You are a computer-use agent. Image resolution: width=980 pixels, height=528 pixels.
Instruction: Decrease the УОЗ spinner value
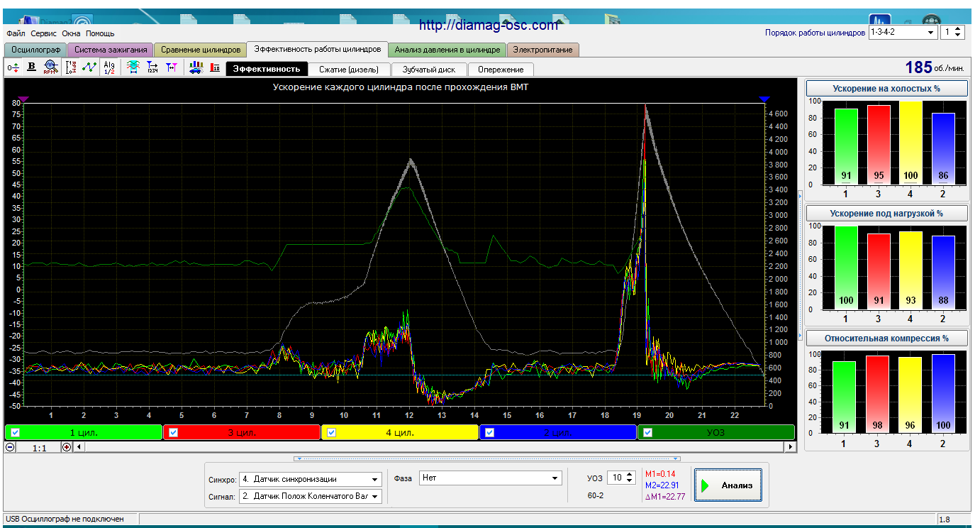pos(630,482)
